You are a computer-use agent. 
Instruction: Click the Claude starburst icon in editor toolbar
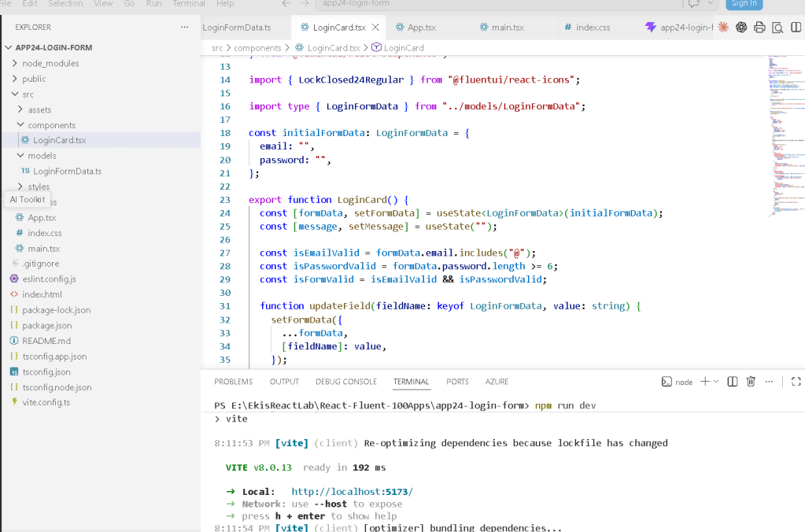[723, 28]
